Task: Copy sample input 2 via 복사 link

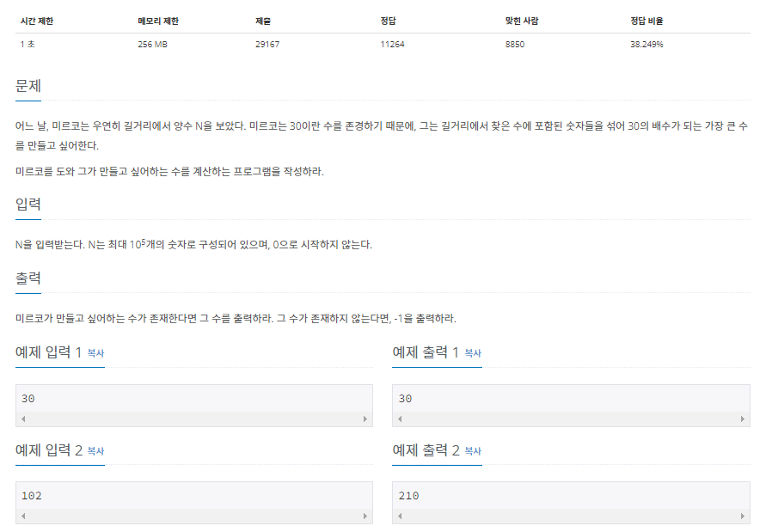Action: click(x=95, y=451)
